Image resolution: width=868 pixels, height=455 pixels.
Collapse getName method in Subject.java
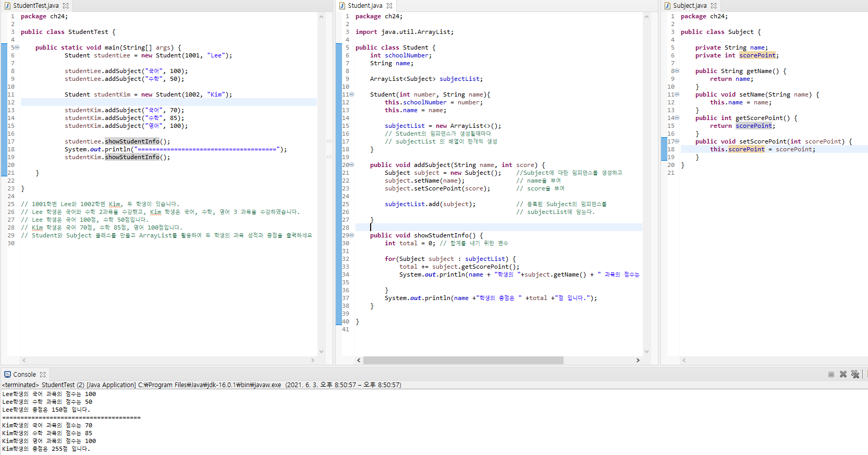click(677, 71)
